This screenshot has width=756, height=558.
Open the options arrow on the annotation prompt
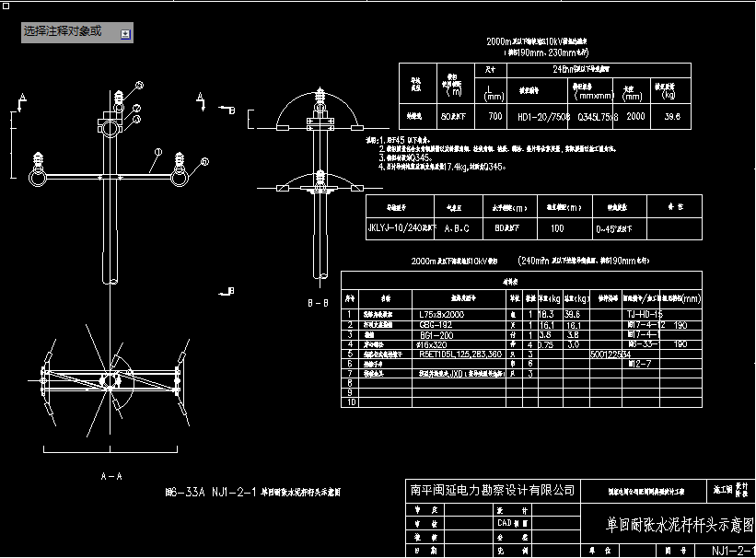pos(125,34)
